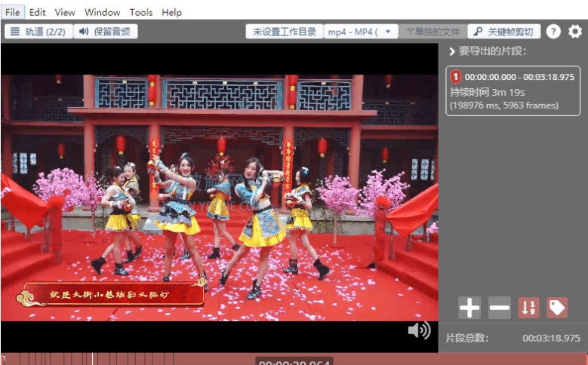Click the video preview to play
The image size is (588, 365).
(x=220, y=198)
